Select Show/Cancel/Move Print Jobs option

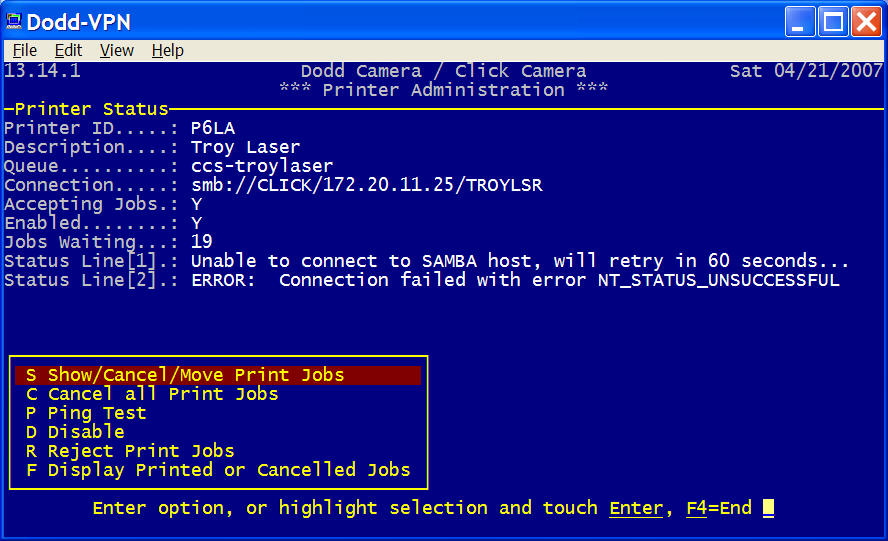click(195, 375)
